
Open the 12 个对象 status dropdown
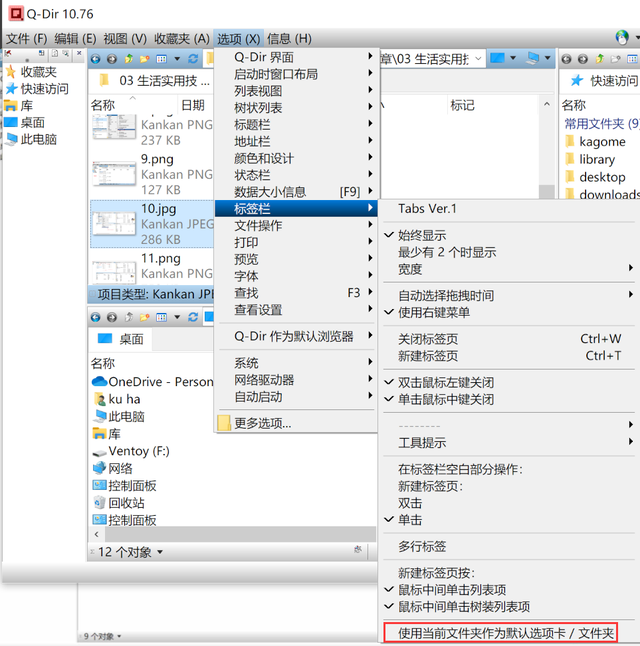[160, 552]
